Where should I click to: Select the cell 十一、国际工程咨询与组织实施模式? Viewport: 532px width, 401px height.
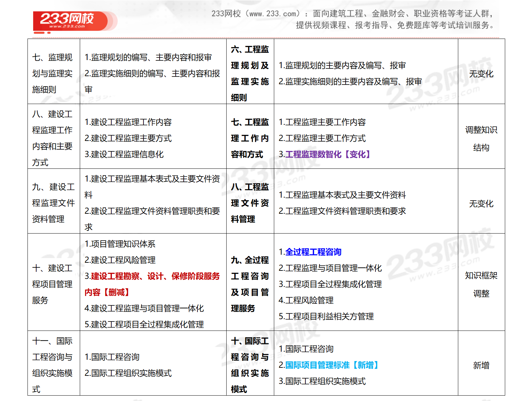click(53, 365)
